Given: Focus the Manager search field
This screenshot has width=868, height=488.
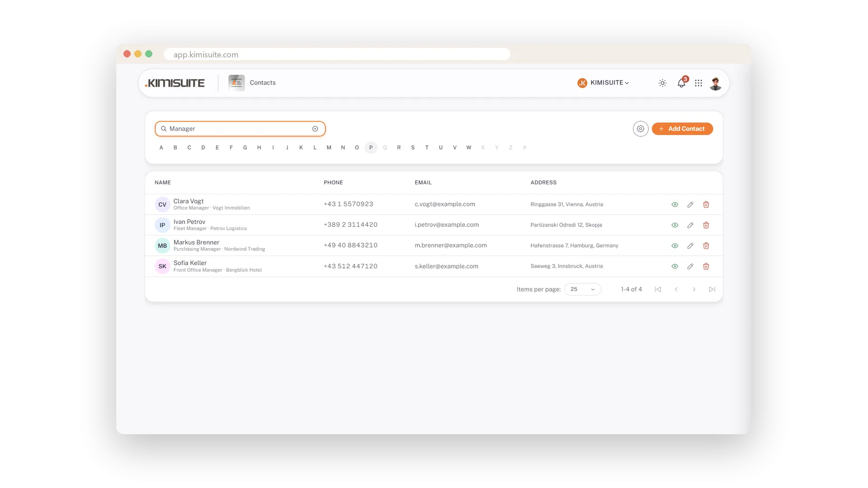Looking at the screenshot, I should (240, 129).
